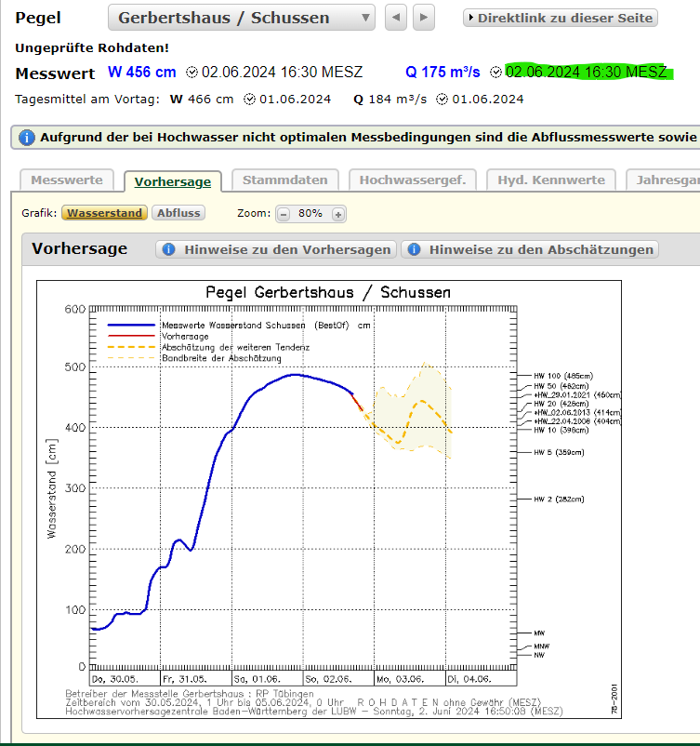This screenshot has width=700, height=746.
Task: Select the Wasserstand graph toggle
Action: point(105,213)
